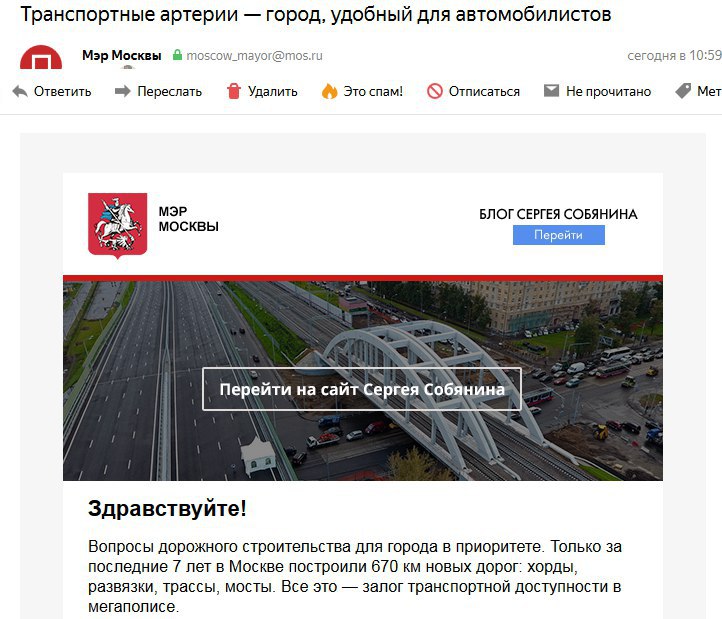Click the sender's red avatar
Image resolution: width=722 pixels, height=619 pixels.
41,57
